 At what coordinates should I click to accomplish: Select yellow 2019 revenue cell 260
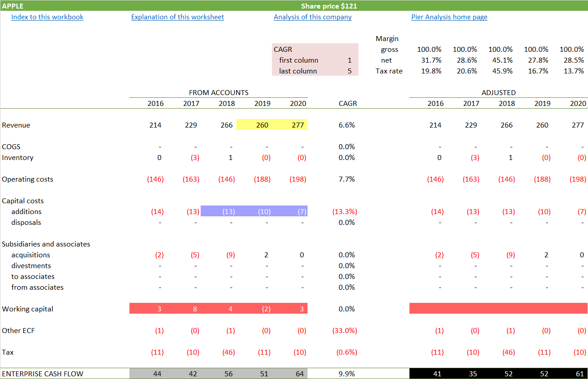coord(254,125)
